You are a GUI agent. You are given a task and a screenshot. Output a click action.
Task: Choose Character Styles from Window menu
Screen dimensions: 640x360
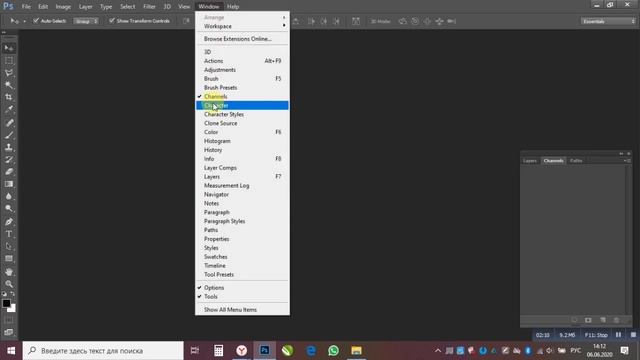pos(242,114)
